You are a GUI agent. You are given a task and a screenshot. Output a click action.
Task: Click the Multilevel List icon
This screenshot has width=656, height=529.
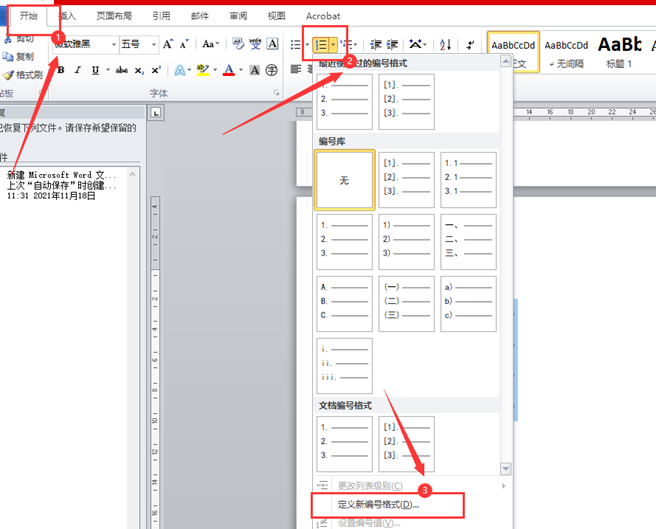pos(346,44)
